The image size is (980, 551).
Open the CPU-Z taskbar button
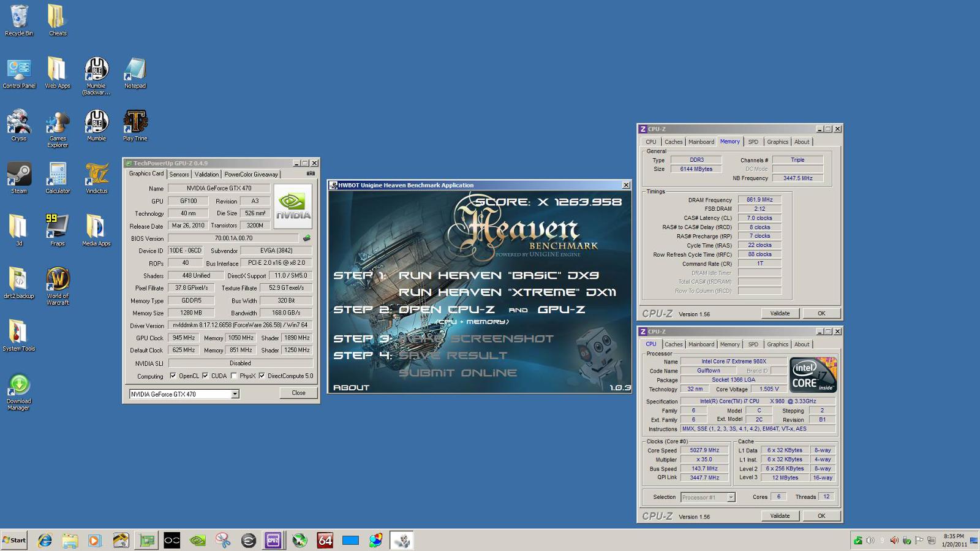pyautogui.click(x=273, y=540)
